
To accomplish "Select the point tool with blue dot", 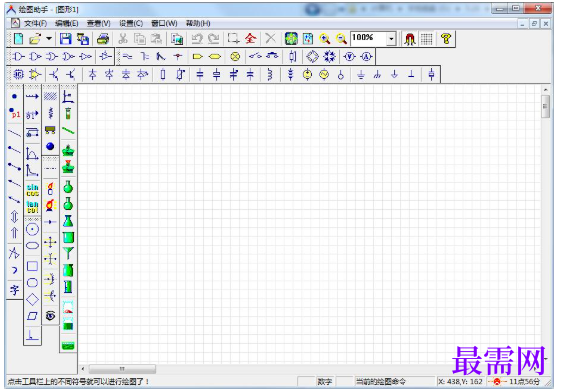I will [x=14, y=96].
